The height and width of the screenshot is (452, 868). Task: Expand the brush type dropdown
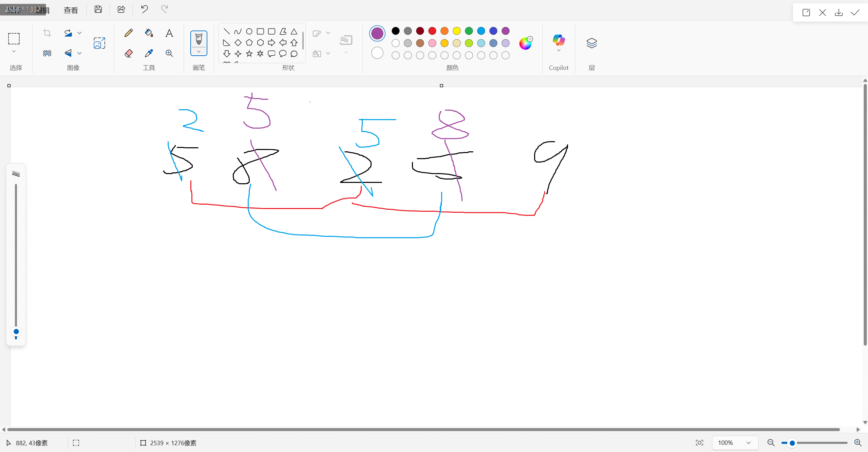[x=199, y=52]
